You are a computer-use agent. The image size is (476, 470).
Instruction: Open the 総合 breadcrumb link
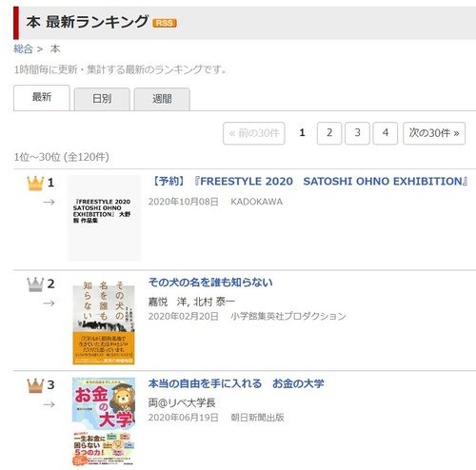pyautogui.click(x=23, y=49)
